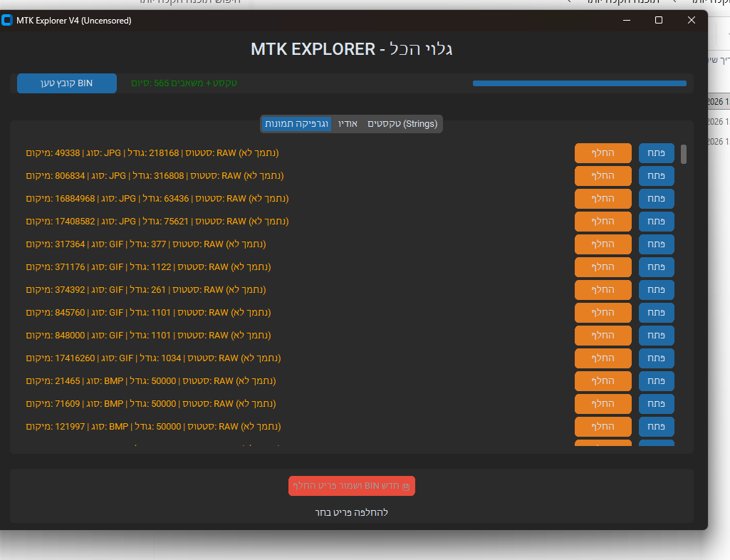Viewport: 730px width, 560px height.
Task: Select the GIF entry text at position 845760
Action: coord(148,313)
